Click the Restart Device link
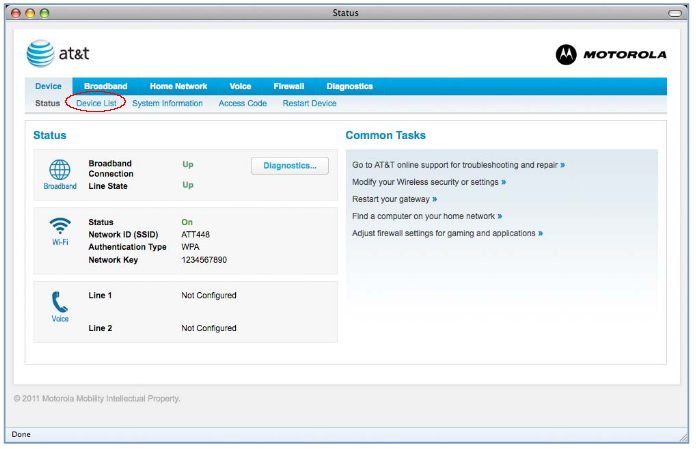 pos(309,103)
